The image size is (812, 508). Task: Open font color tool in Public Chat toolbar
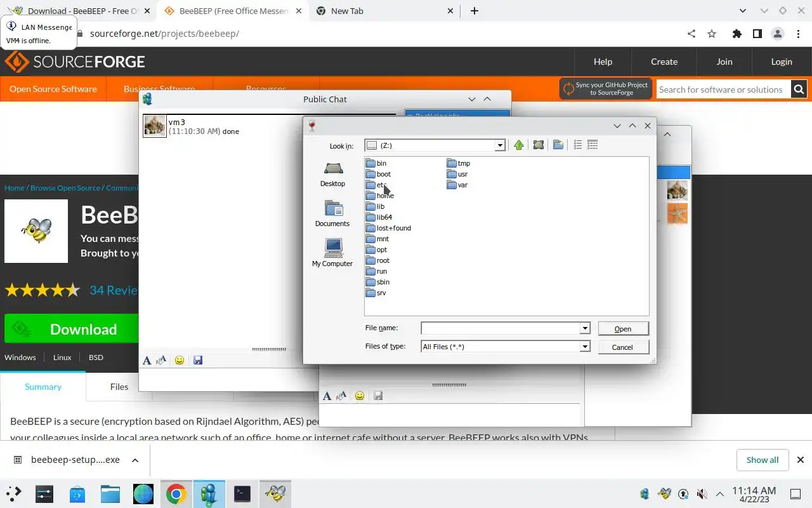coord(161,360)
